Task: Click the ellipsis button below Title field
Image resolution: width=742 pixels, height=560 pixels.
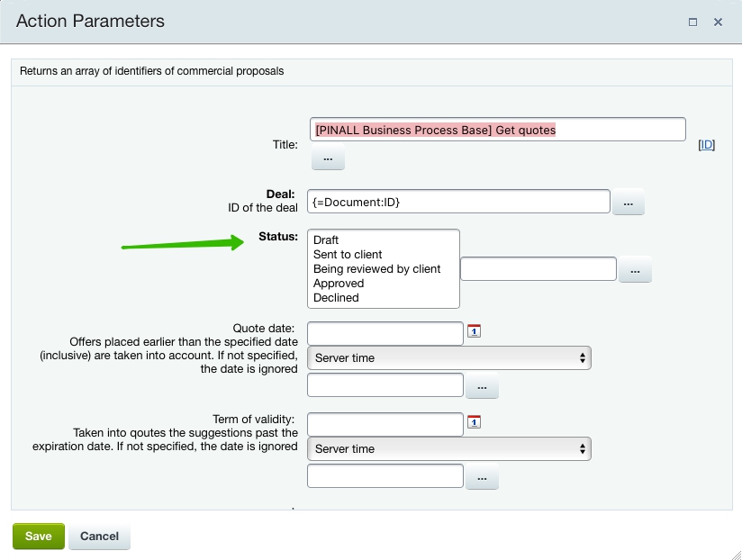Action: (328, 158)
